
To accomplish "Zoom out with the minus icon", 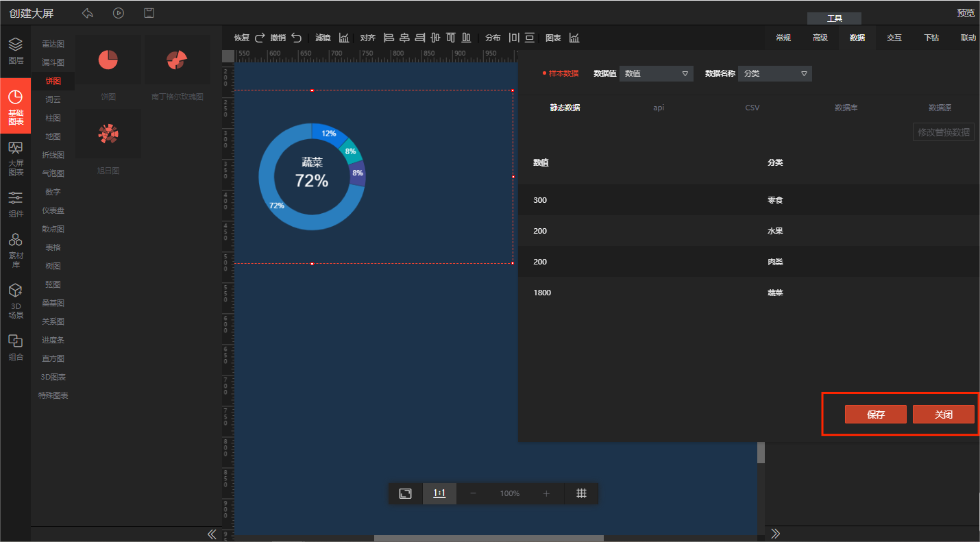I will [x=473, y=493].
